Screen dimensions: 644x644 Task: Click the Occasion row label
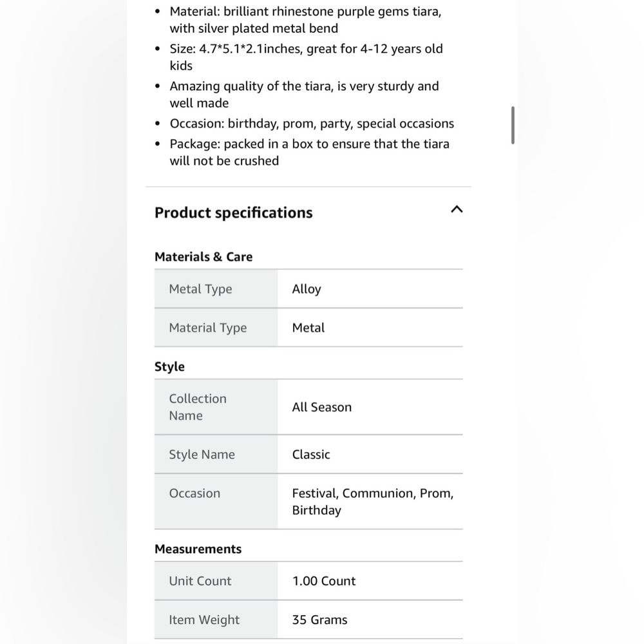click(194, 493)
